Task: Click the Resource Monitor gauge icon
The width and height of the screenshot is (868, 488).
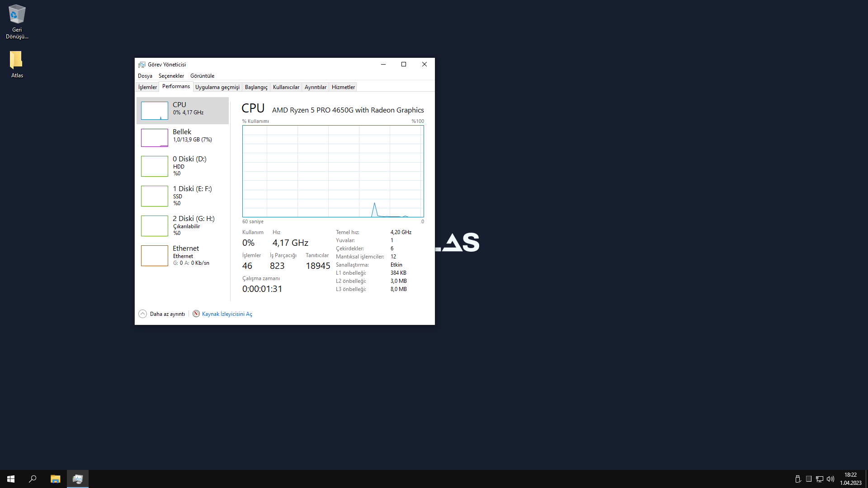Action: click(x=196, y=314)
